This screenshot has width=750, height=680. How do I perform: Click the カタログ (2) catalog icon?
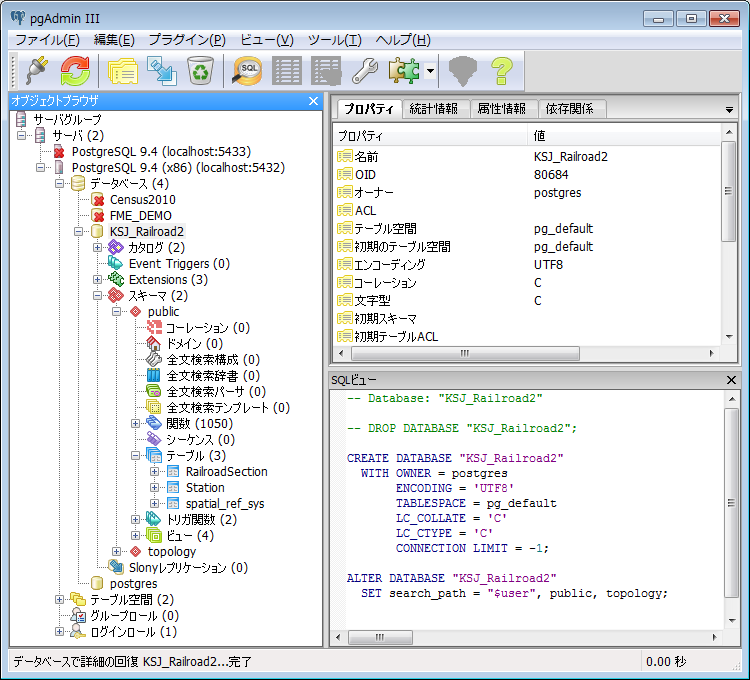[x=116, y=248]
